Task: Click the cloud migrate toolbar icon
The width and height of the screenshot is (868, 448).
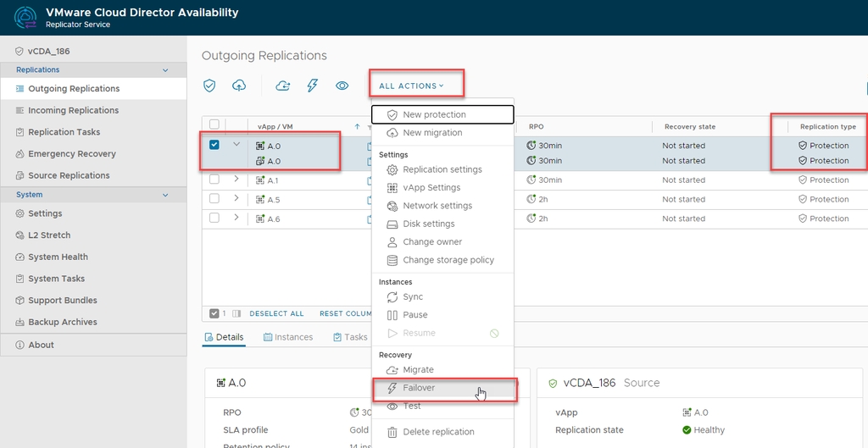Action: [x=283, y=86]
